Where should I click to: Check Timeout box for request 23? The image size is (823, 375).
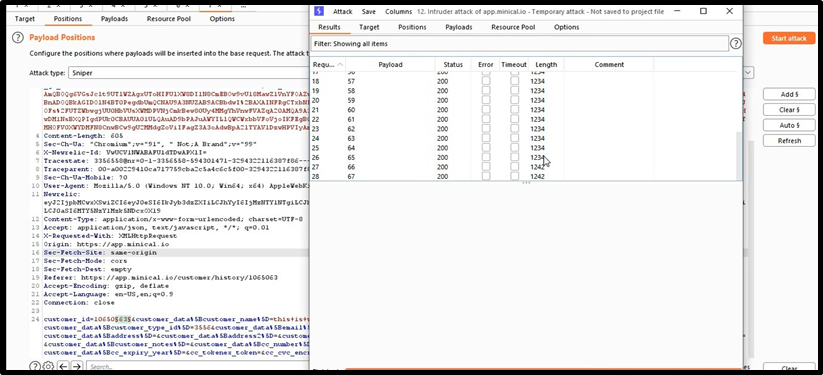point(514,129)
